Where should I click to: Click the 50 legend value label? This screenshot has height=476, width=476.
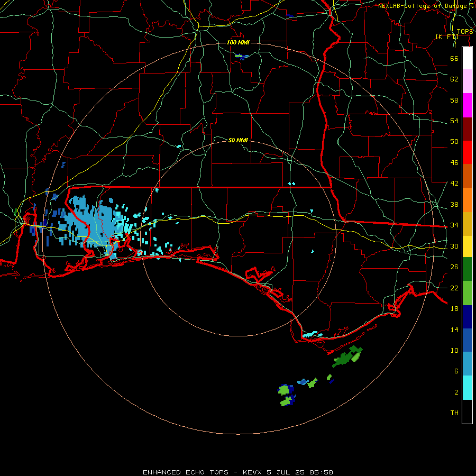pos(454,141)
